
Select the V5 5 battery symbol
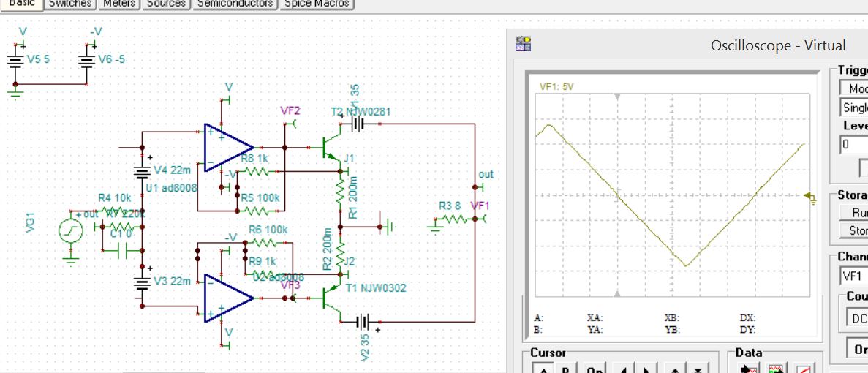tap(15, 60)
